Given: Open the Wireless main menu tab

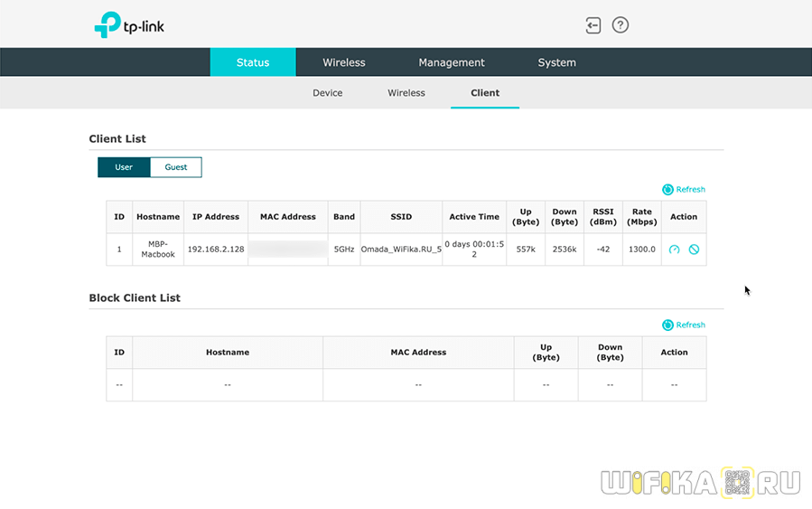Looking at the screenshot, I should pos(344,62).
